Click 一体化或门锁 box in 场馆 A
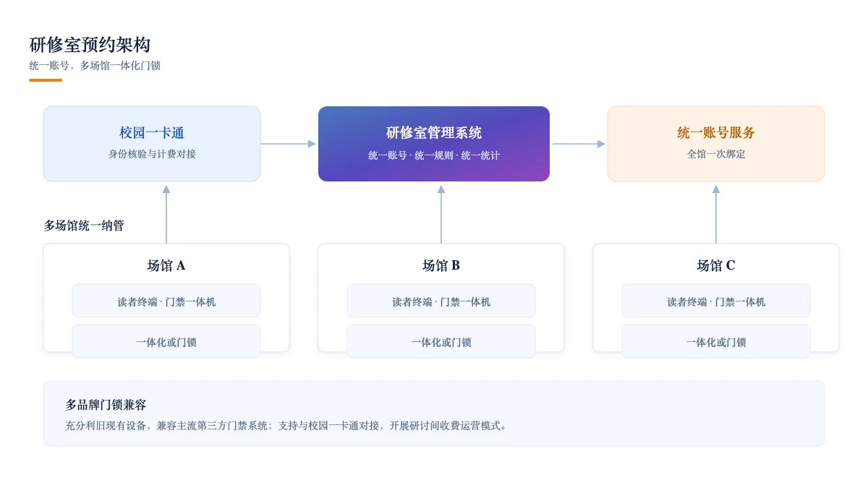 pos(166,341)
